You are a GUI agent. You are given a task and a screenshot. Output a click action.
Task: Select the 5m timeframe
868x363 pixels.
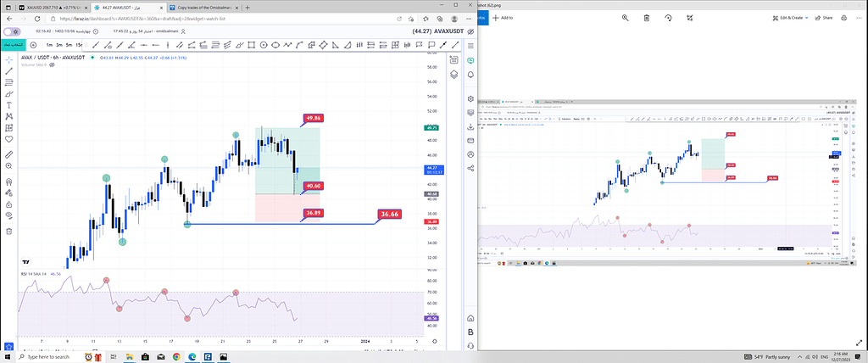[68, 45]
